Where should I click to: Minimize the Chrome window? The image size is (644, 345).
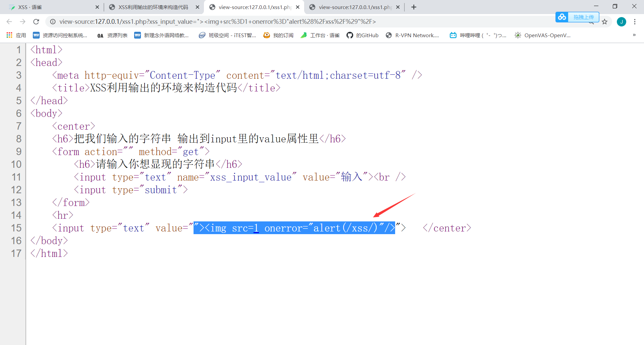coord(596,6)
